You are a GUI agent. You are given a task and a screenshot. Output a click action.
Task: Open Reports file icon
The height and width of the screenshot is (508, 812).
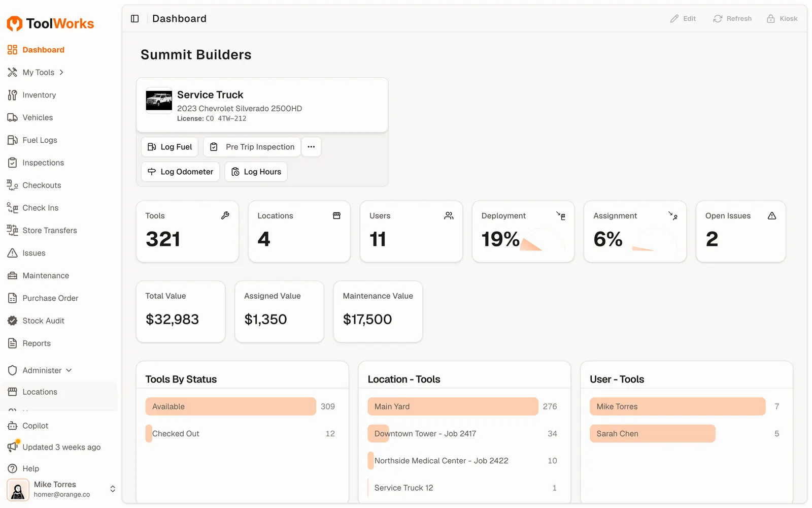(12, 343)
